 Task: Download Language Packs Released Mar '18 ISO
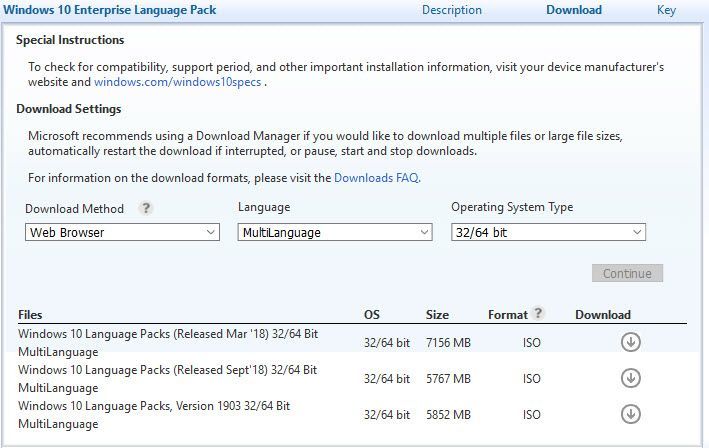pyautogui.click(x=630, y=342)
